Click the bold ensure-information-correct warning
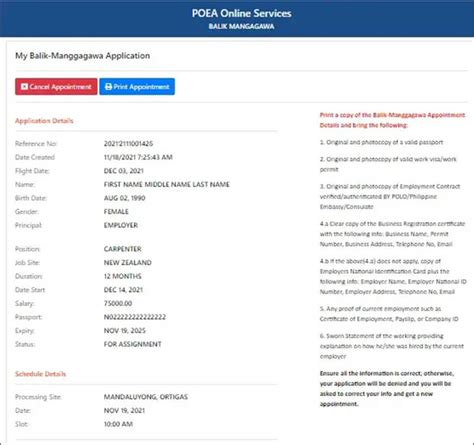 pyautogui.click(x=387, y=389)
